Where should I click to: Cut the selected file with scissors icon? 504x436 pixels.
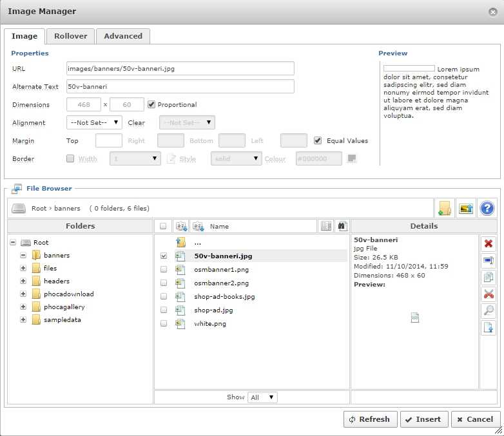point(488,294)
